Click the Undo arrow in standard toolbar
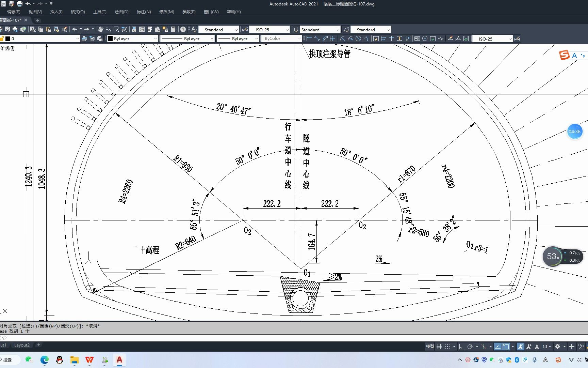588x368 pixels. [75, 29]
